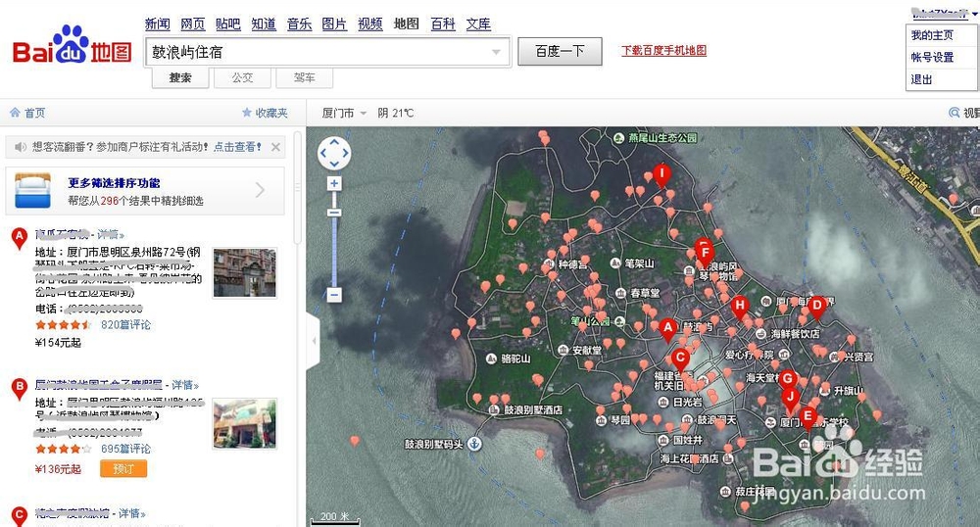Select 退出 in account menu

(921, 79)
